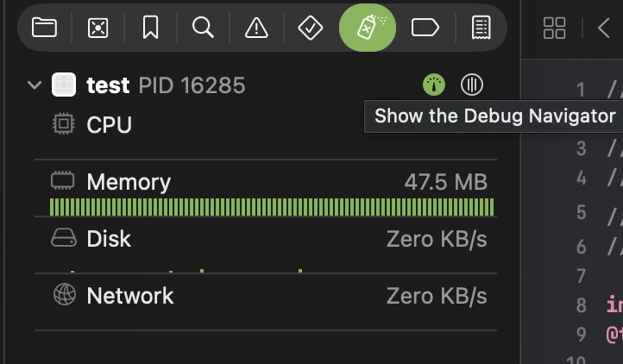Select the highlighted Debug navigator icon
Image resolution: width=623 pixels, height=364 pixels.
(x=368, y=28)
